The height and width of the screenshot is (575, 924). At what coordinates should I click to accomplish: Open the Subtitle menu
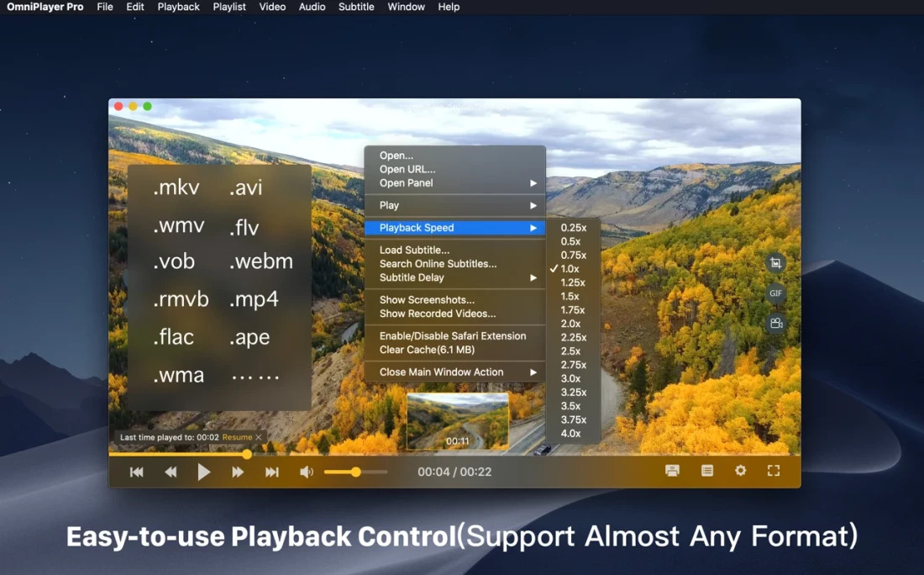tap(356, 7)
